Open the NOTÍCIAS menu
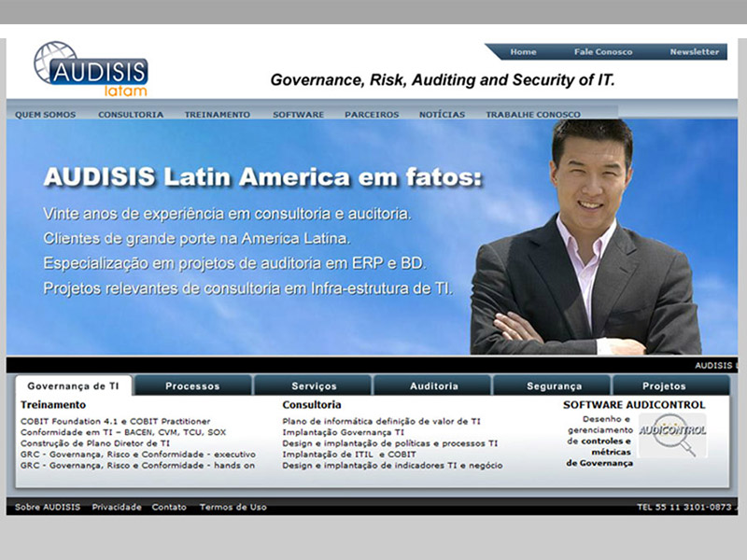 442,114
